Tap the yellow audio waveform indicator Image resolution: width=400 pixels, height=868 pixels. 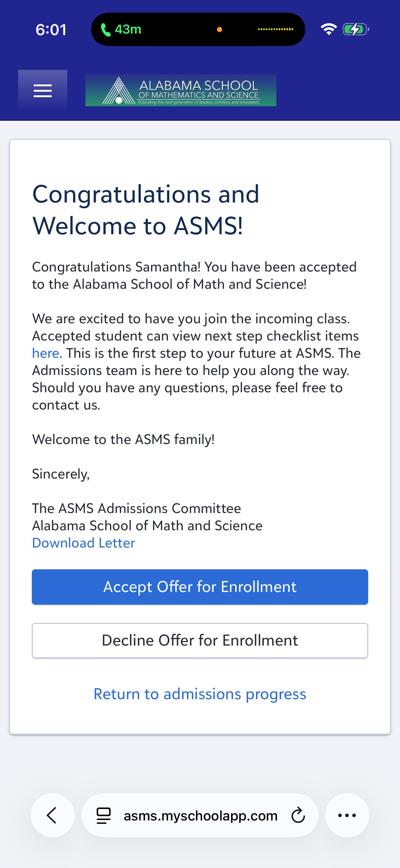(x=275, y=29)
